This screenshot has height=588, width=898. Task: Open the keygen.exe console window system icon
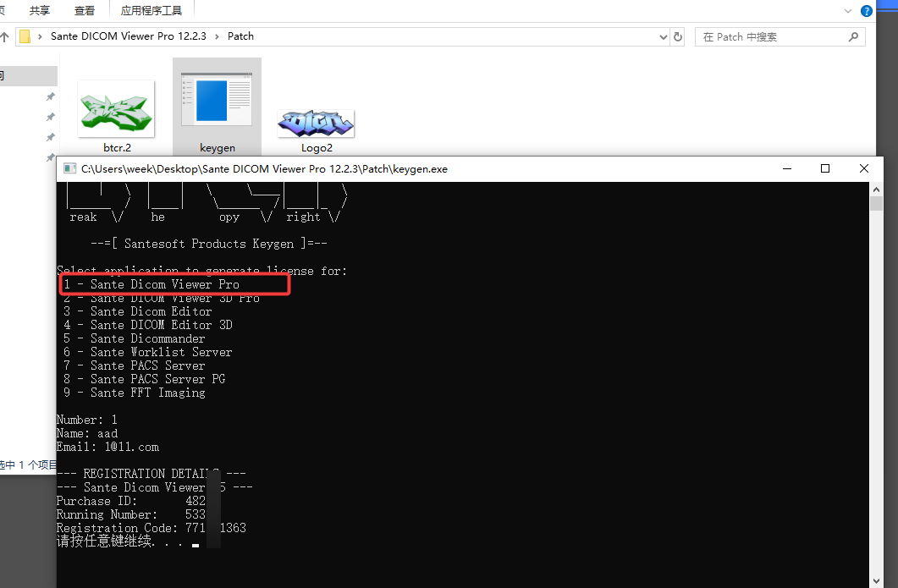(x=70, y=168)
